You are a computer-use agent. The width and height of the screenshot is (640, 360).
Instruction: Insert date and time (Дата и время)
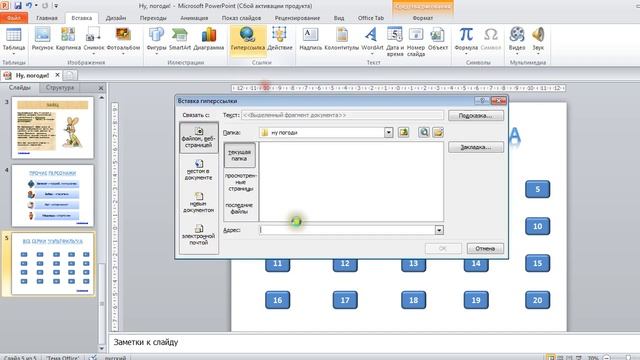coord(395,41)
